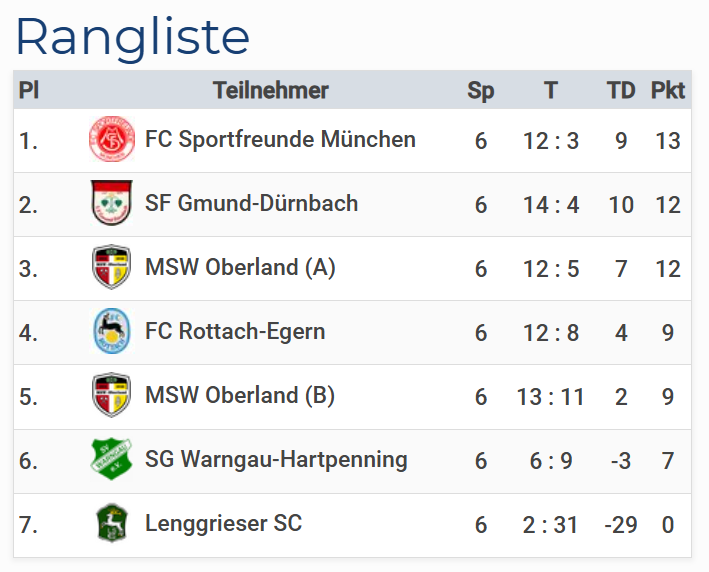Screen dimensions: 709x572
Task: Click the Pkt column header
Action: pyautogui.click(x=668, y=91)
